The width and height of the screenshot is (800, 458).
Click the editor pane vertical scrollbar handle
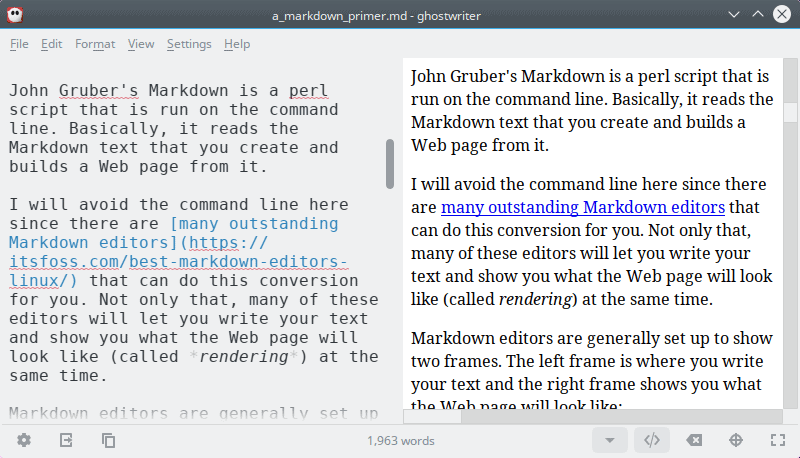[x=390, y=163]
